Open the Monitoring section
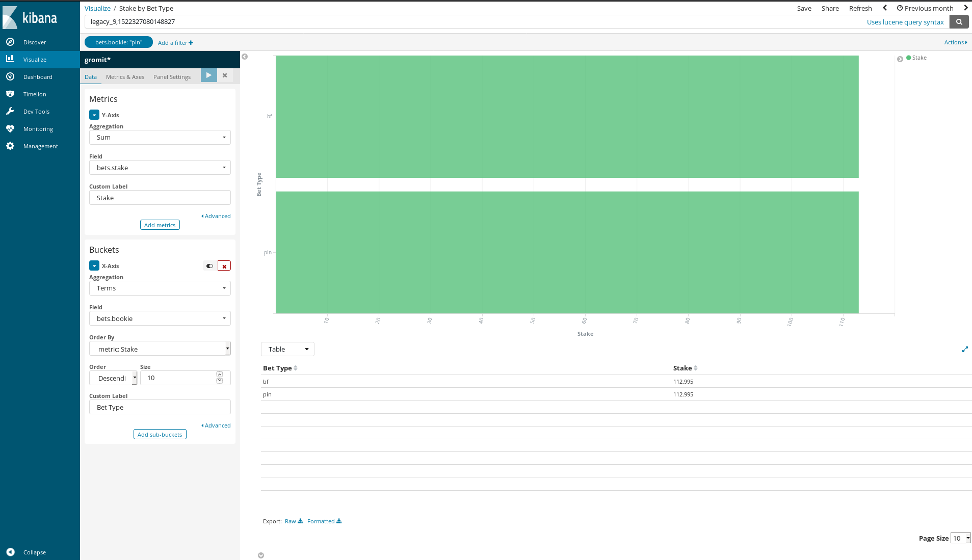The height and width of the screenshot is (560, 972). click(x=38, y=128)
